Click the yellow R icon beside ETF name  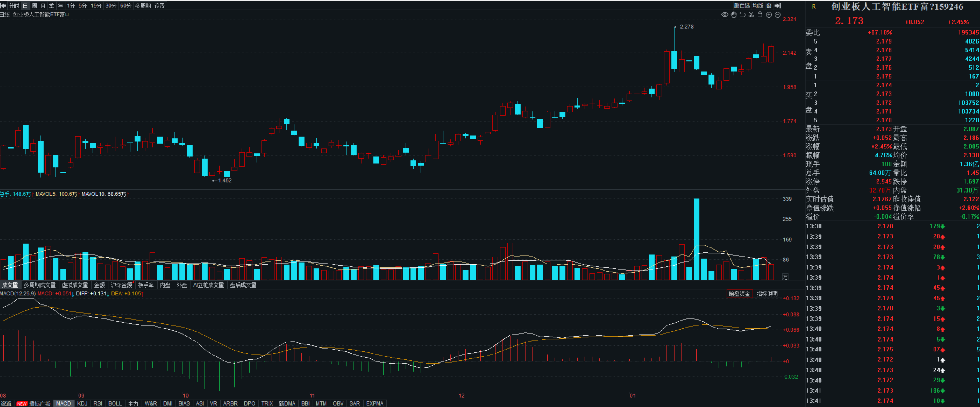(x=813, y=7)
